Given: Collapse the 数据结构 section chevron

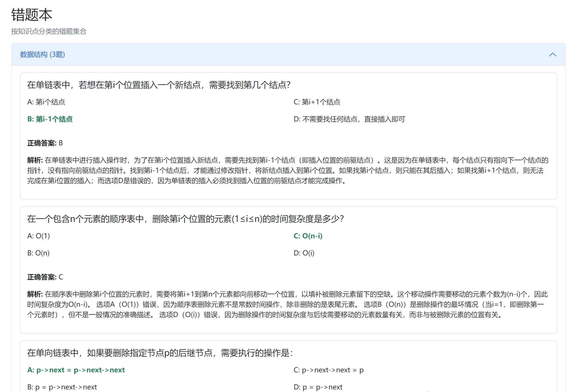Looking at the screenshot, I should pos(552,55).
